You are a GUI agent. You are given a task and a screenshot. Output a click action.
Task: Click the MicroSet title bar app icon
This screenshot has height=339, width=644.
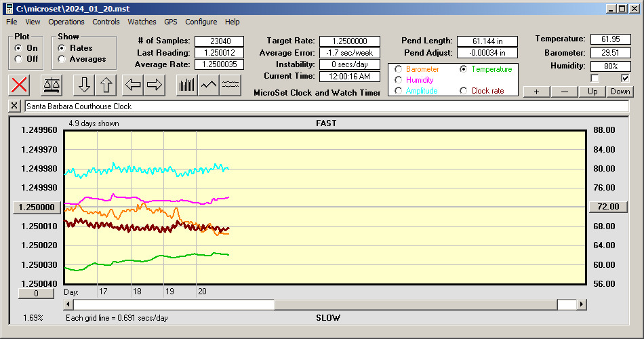(x=9, y=9)
